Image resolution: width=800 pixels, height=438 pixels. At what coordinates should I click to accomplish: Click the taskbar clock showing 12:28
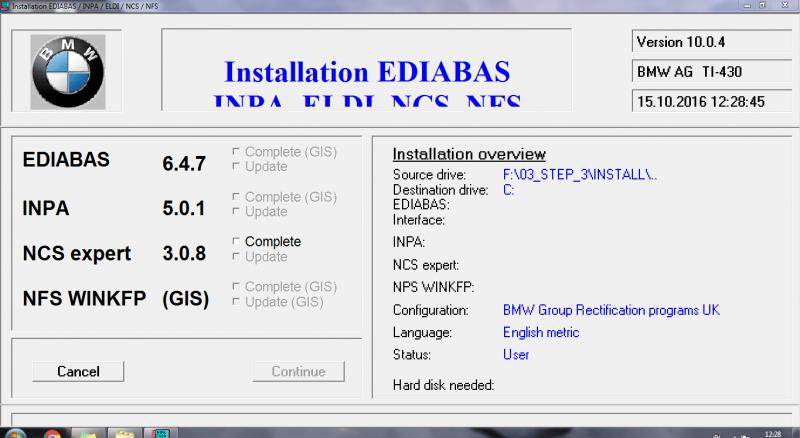tap(771, 433)
